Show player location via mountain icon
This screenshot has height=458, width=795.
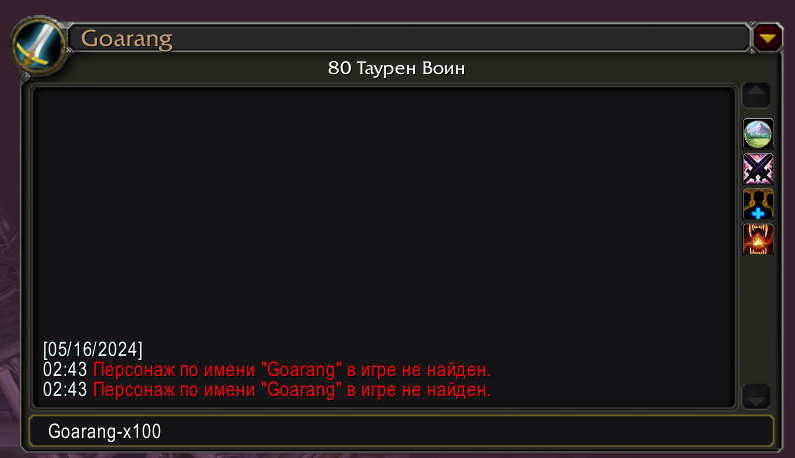[758, 133]
